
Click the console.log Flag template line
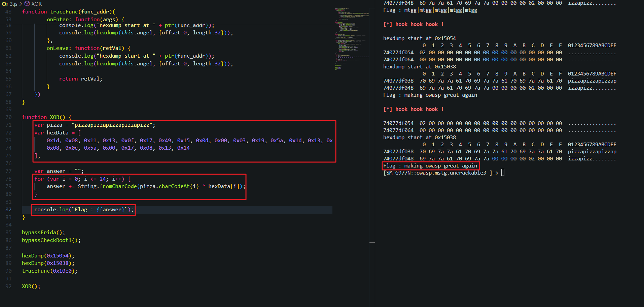point(84,210)
